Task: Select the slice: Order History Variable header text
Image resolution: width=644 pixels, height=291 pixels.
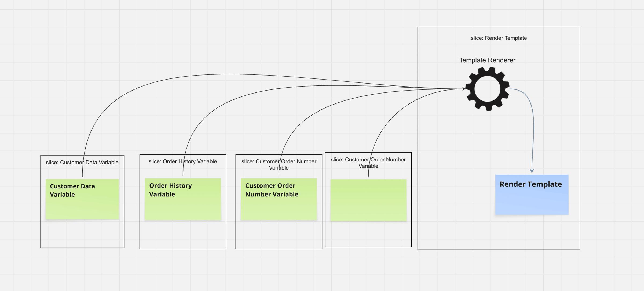Action: coord(183,161)
